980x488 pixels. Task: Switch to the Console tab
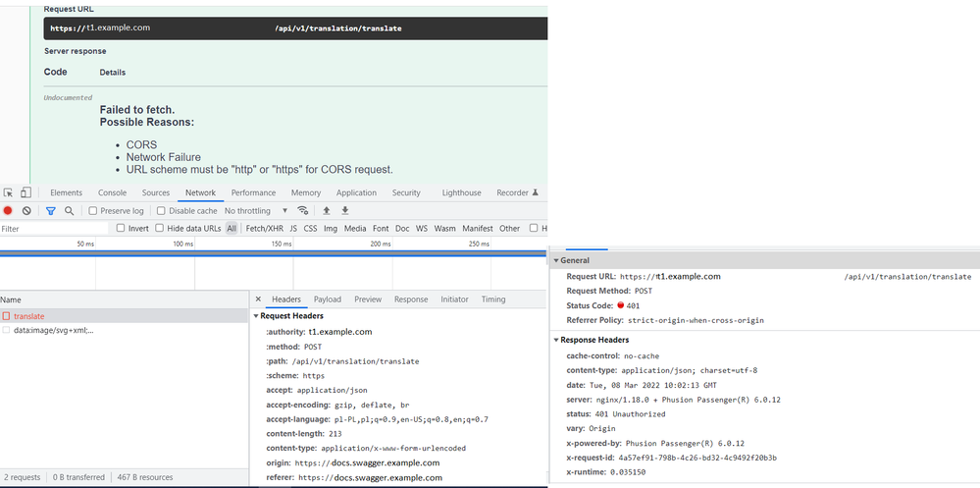pos(112,193)
